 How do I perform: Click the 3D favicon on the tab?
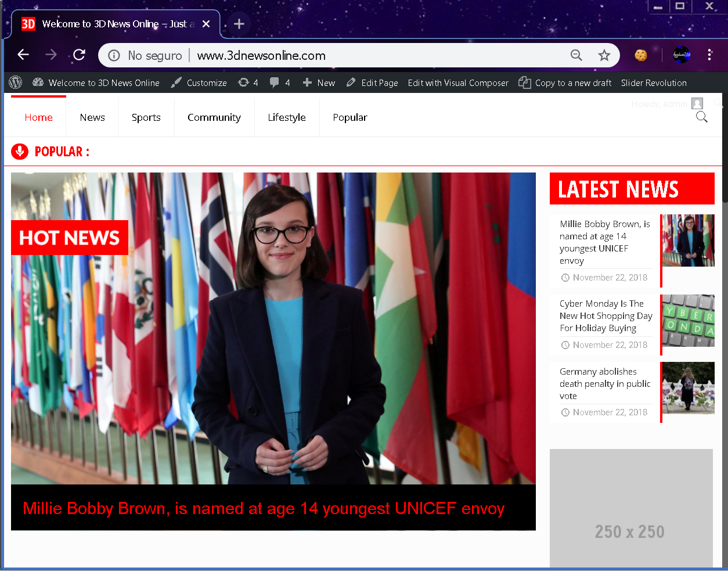pos(28,24)
